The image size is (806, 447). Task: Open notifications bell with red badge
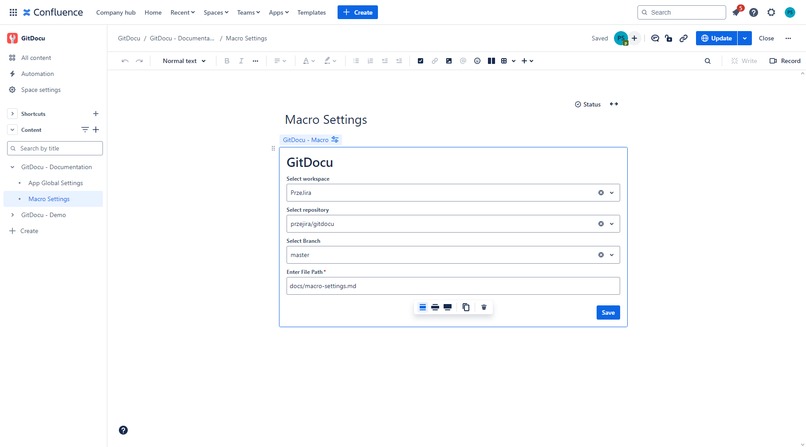click(x=737, y=12)
